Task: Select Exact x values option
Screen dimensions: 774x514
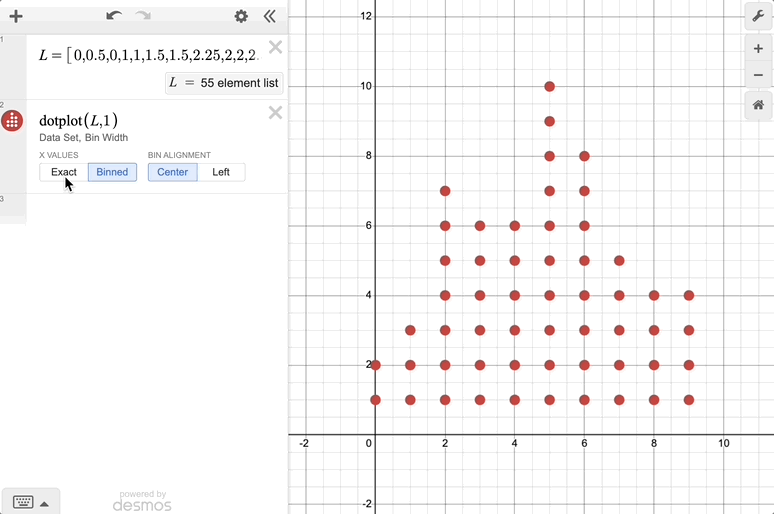Action: point(64,172)
